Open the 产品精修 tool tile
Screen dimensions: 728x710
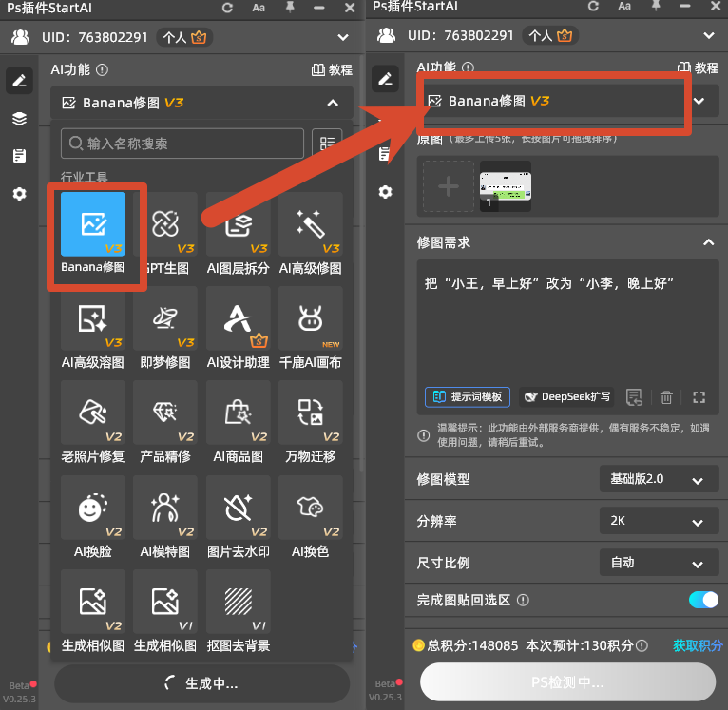(x=165, y=413)
